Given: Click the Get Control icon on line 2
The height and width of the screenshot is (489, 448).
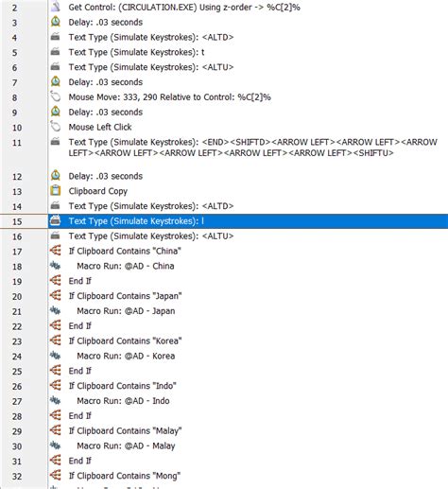Looking at the screenshot, I should [56, 7].
